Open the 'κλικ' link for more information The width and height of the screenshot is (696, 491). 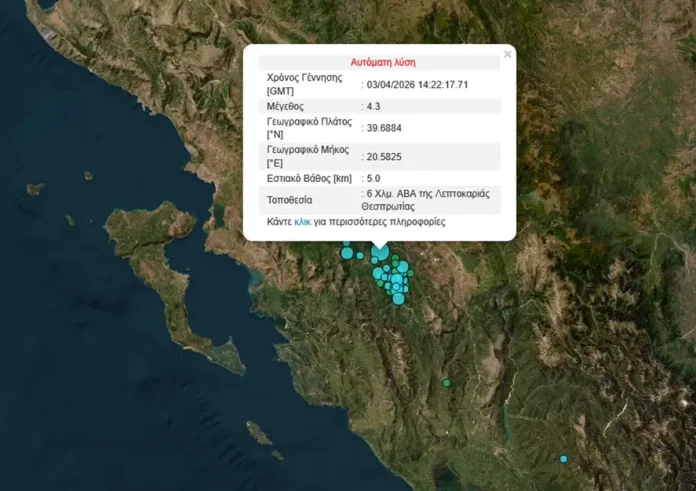(x=302, y=222)
